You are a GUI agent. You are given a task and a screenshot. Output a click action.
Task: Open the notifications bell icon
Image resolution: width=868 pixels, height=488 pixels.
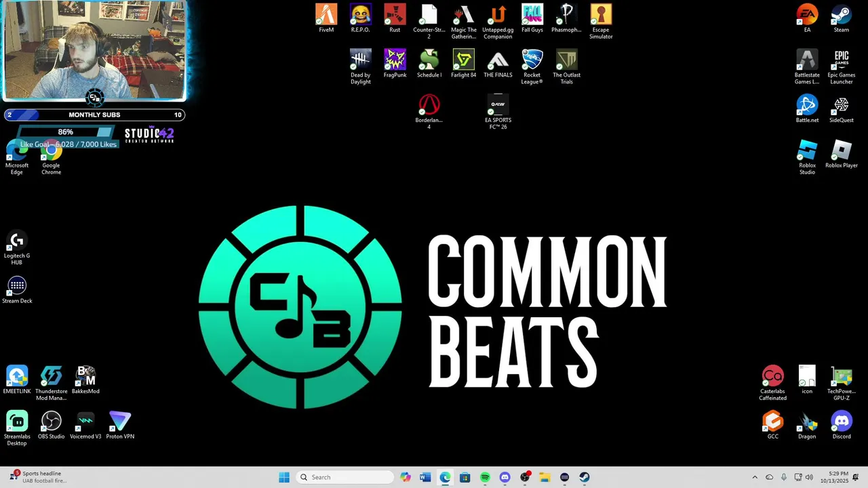856,477
